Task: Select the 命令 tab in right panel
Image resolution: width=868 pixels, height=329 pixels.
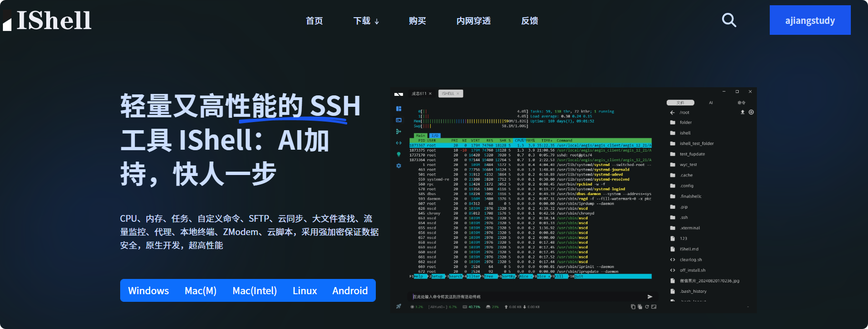Action: [741, 103]
